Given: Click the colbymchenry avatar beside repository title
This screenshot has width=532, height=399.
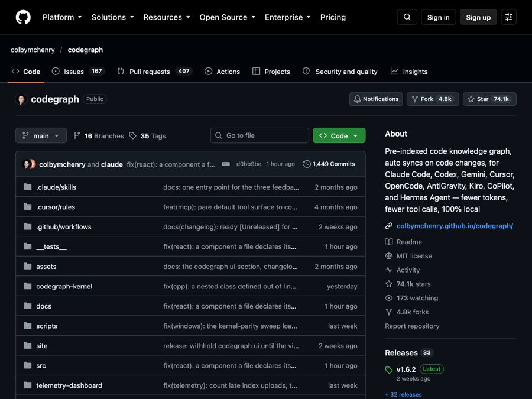Looking at the screenshot, I should point(21,99).
